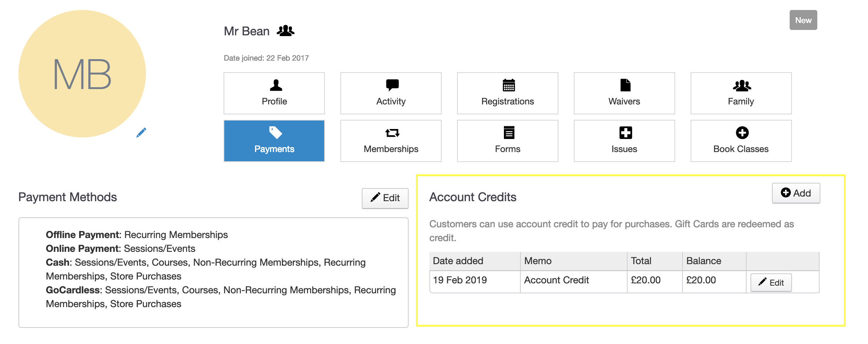Go to the Registrations calendar tab
The height and width of the screenshot is (344, 868).
coord(507,93)
